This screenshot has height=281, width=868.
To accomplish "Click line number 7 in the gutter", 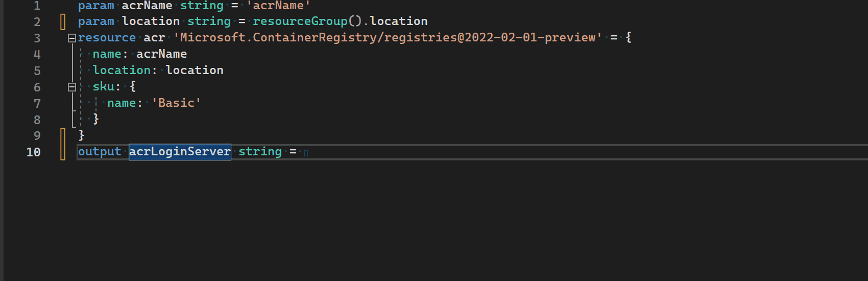I will pyautogui.click(x=37, y=103).
